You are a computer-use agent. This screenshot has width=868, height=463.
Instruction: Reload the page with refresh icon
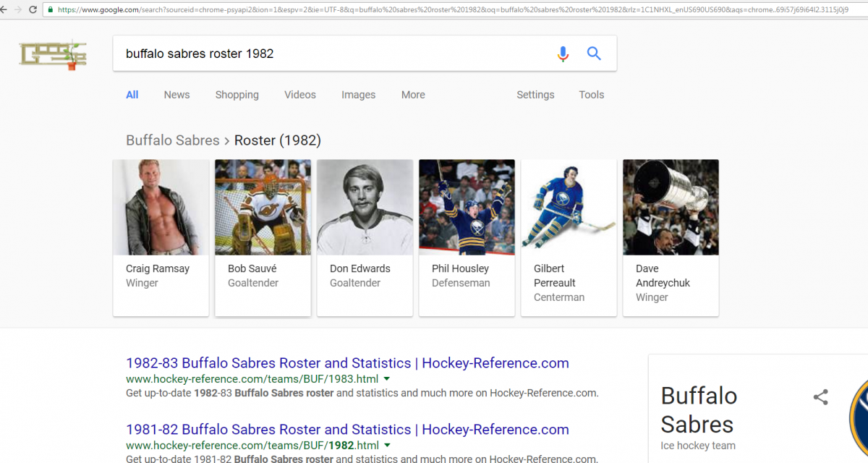[33, 10]
